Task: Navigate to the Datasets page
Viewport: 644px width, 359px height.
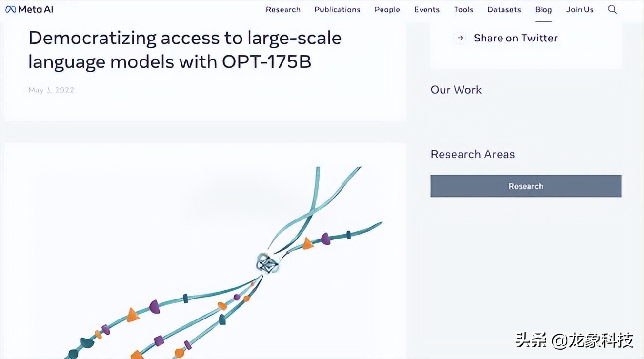Action: tap(503, 9)
